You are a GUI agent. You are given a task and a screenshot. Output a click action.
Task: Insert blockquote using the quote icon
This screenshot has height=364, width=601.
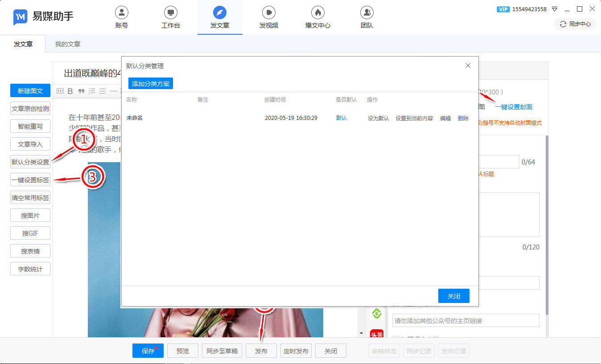click(x=81, y=91)
